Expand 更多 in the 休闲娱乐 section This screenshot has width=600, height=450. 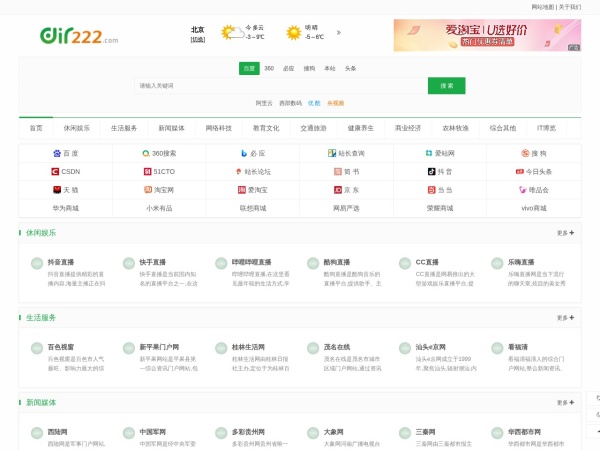coord(565,233)
